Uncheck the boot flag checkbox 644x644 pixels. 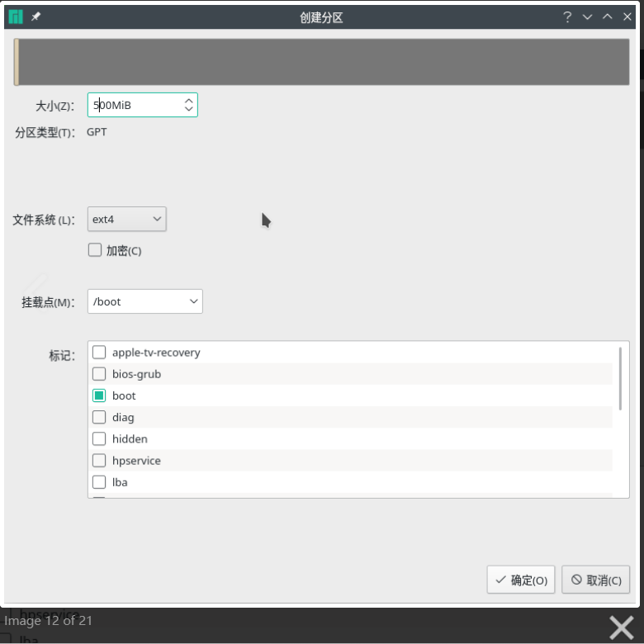[99, 395]
